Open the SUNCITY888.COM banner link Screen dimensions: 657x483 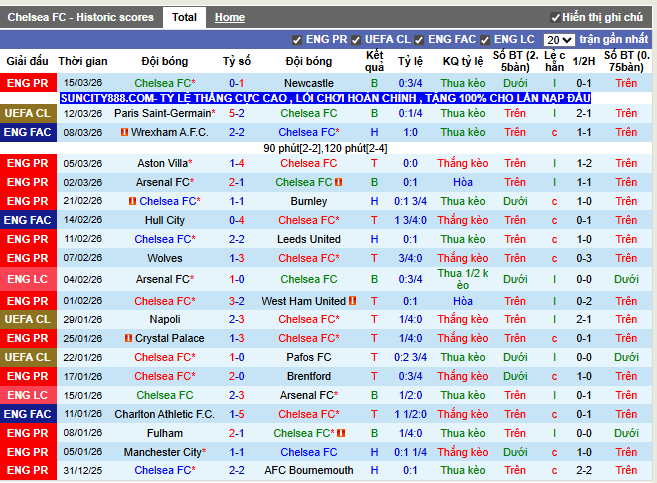click(325, 98)
